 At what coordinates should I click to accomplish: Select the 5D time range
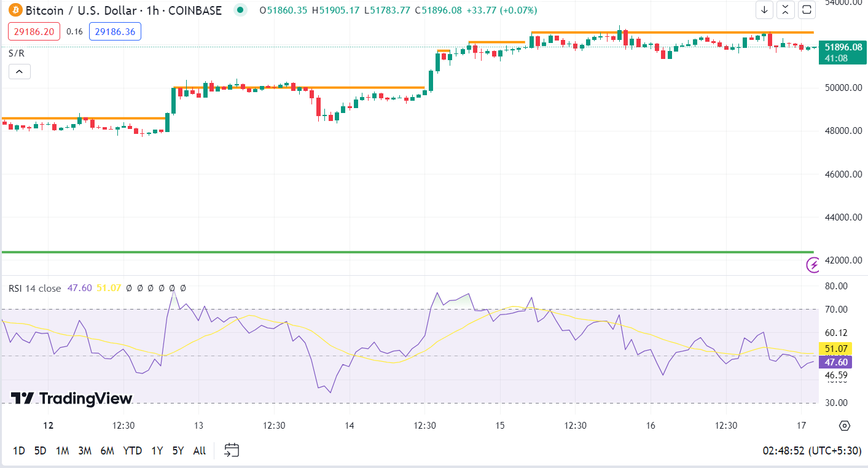[40, 451]
